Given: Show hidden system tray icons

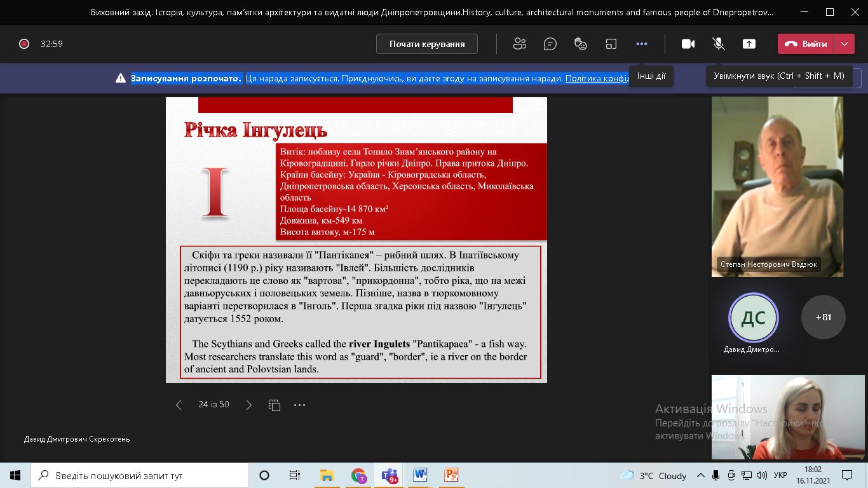Looking at the screenshot, I should pyautogui.click(x=701, y=475).
